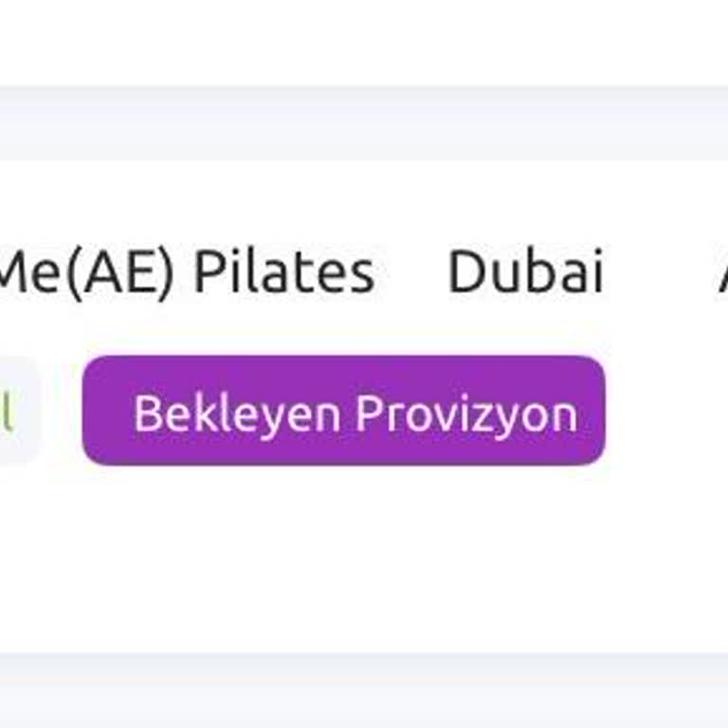Viewport: 728px width, 728px height.
Task: Click the gray table header band
Action: (x=364, y=123)
